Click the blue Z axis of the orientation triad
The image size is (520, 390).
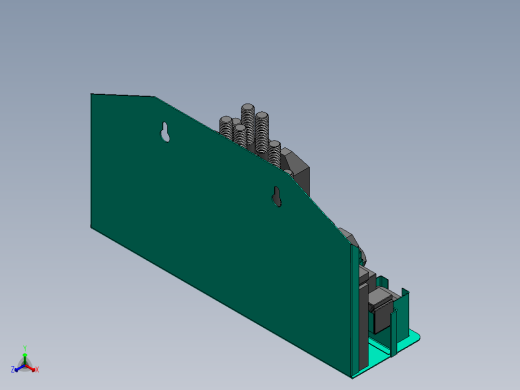(x=17, y=369)
